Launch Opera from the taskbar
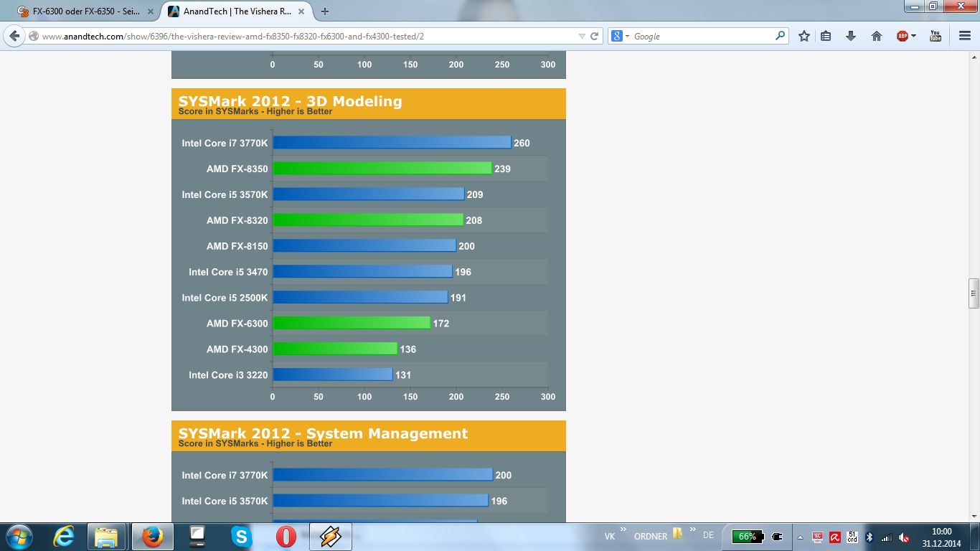The height and width of the screenshot is (551, 980). click(286, 536)
